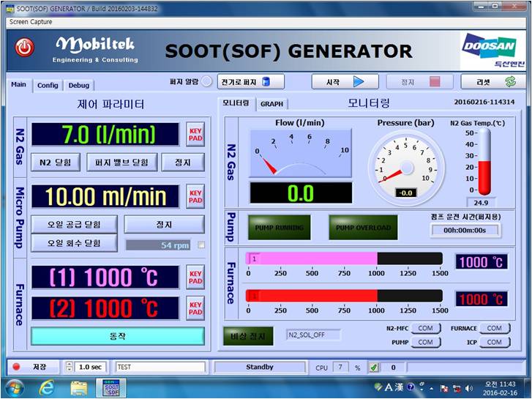Click the 7.0 (l/min) setpoint display

point(105,135)
